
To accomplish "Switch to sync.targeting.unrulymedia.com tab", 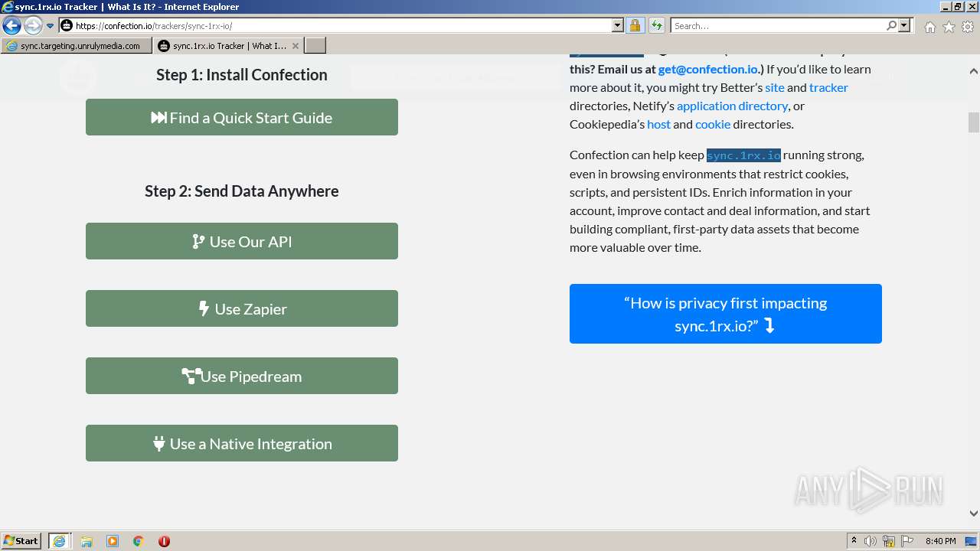I will [x=76, y=46].
